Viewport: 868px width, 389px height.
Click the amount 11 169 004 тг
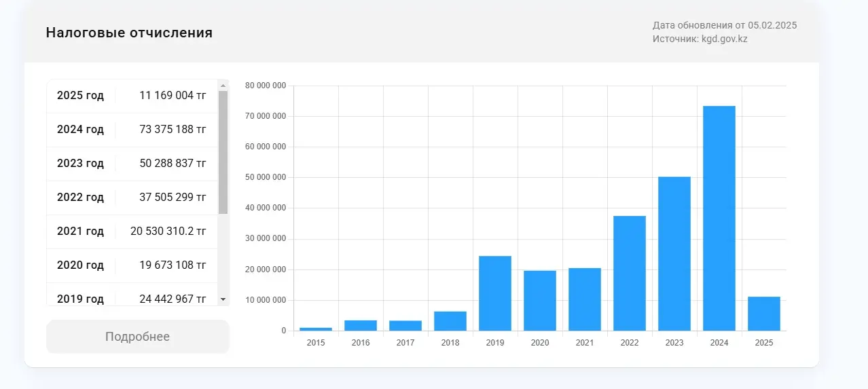(173, 96)
